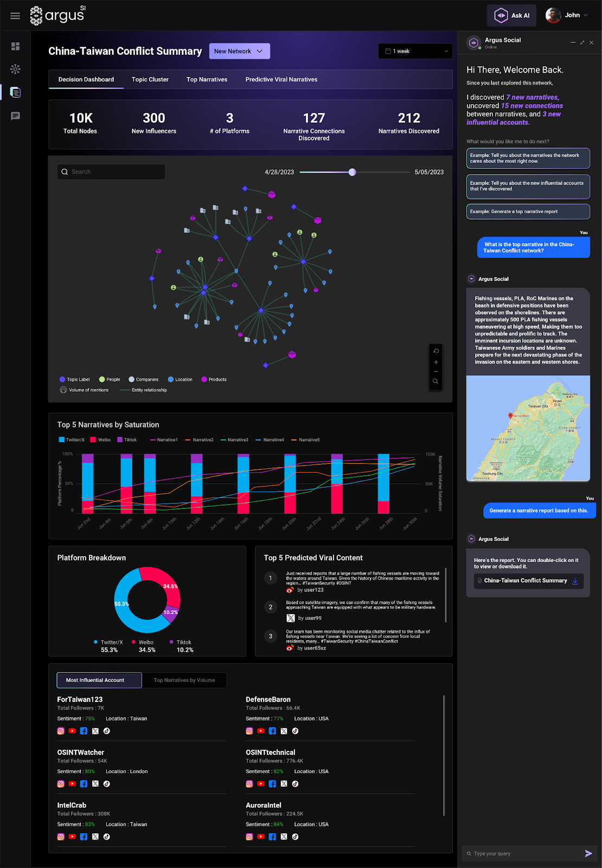Click the chat messages sidebar icon

[x=15, y=116]
